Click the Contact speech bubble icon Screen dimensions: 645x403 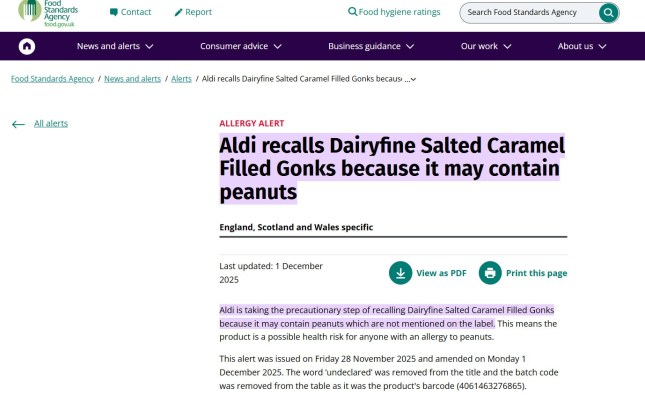(x=114, y=12)
